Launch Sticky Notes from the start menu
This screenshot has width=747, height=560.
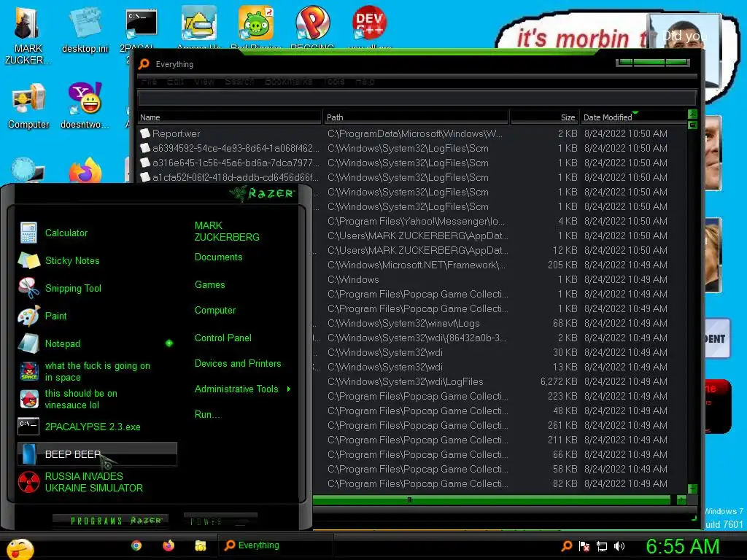(x=96, y=260)
